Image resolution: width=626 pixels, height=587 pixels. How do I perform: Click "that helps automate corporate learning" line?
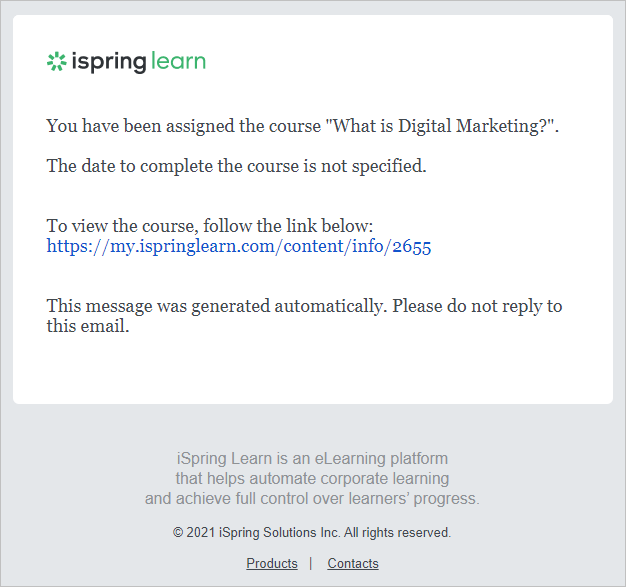coord(312,479)
